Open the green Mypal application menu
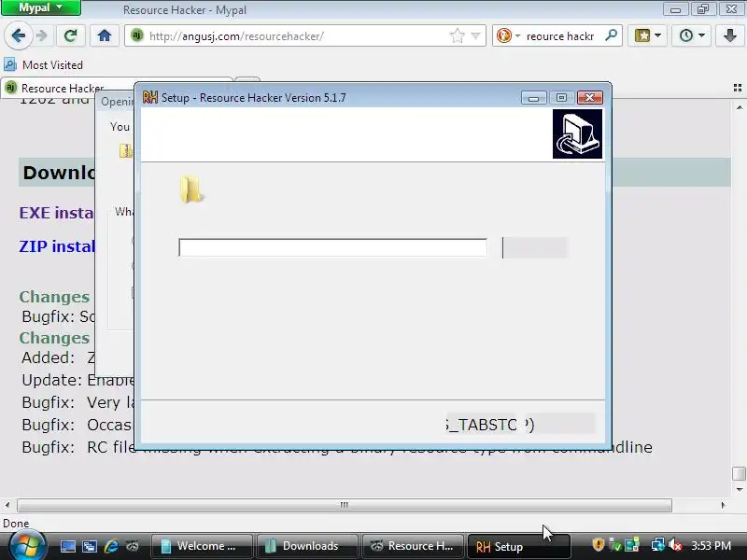747x560 pixels. point(41,7)
